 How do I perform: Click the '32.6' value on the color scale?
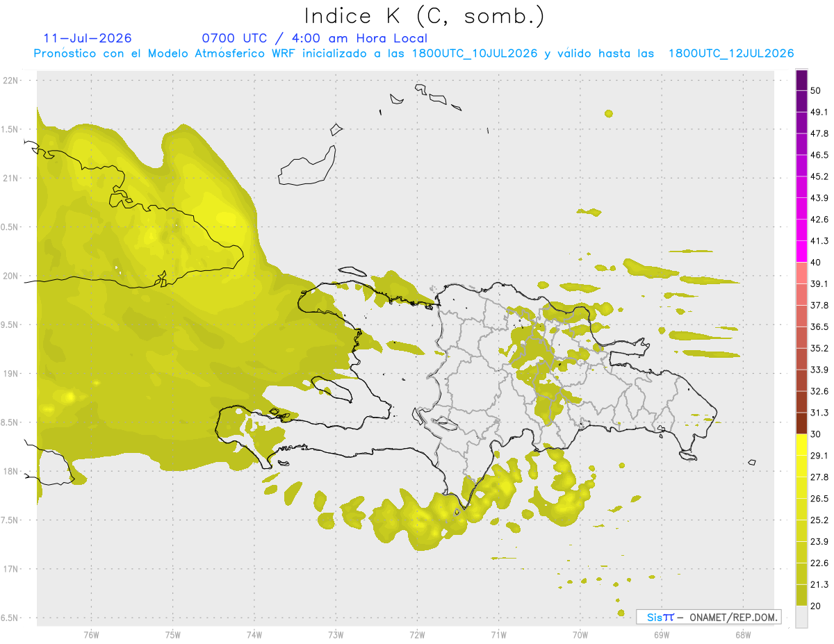coord(819,391)
